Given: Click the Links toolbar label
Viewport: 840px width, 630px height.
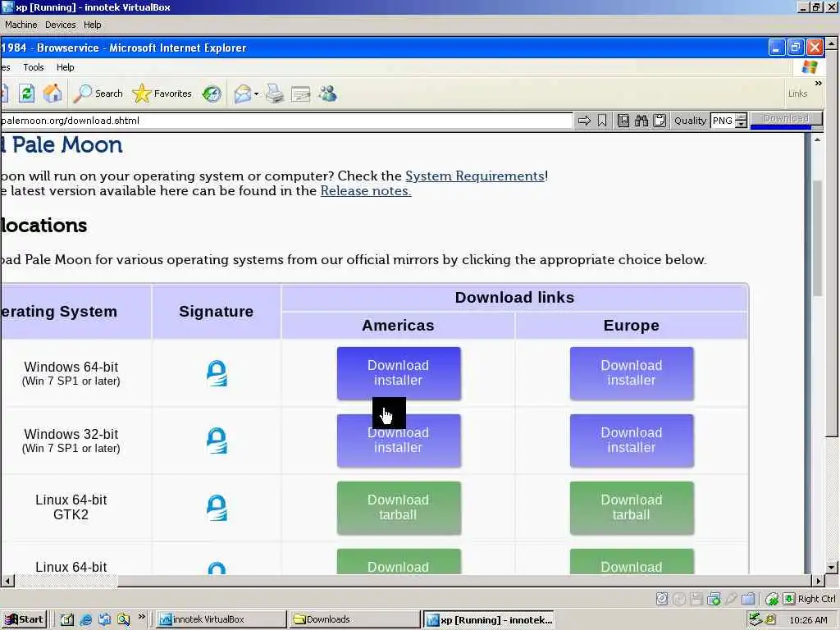Looking at the screenshot, I should point(797,94).
